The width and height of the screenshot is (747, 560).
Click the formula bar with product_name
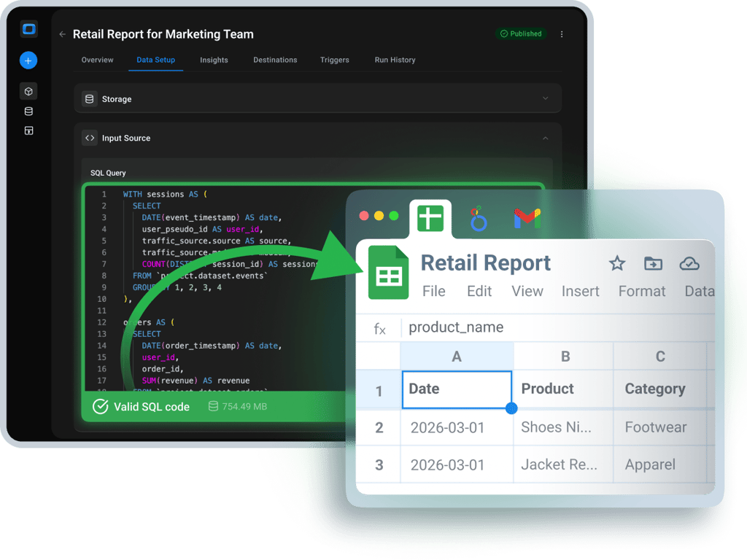click(x=557, y=327)
